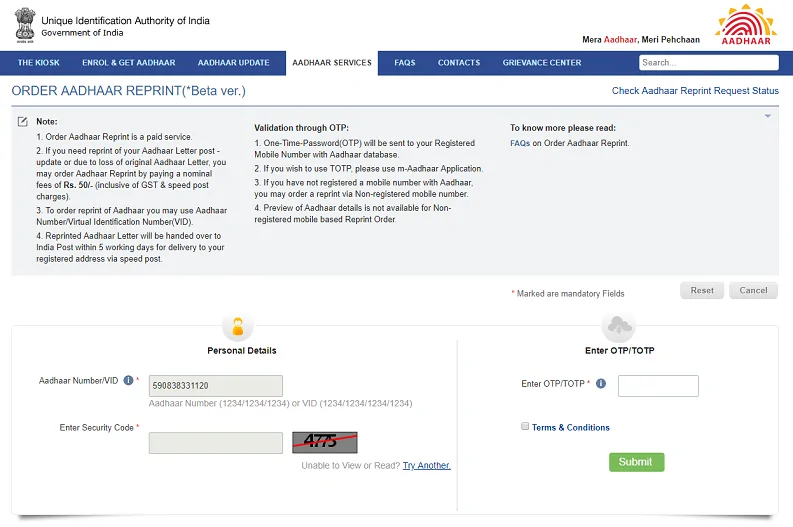Open AADHAAR UPDATE menu

233,63
